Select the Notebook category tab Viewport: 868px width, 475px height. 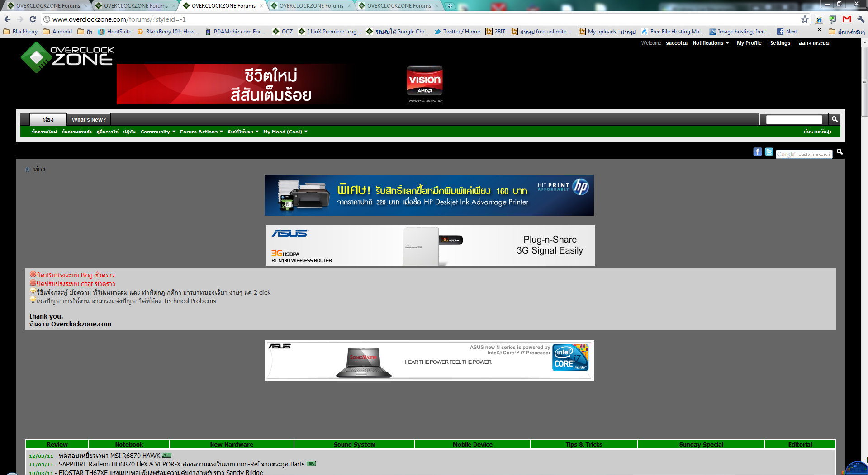[x=129, y=445]
